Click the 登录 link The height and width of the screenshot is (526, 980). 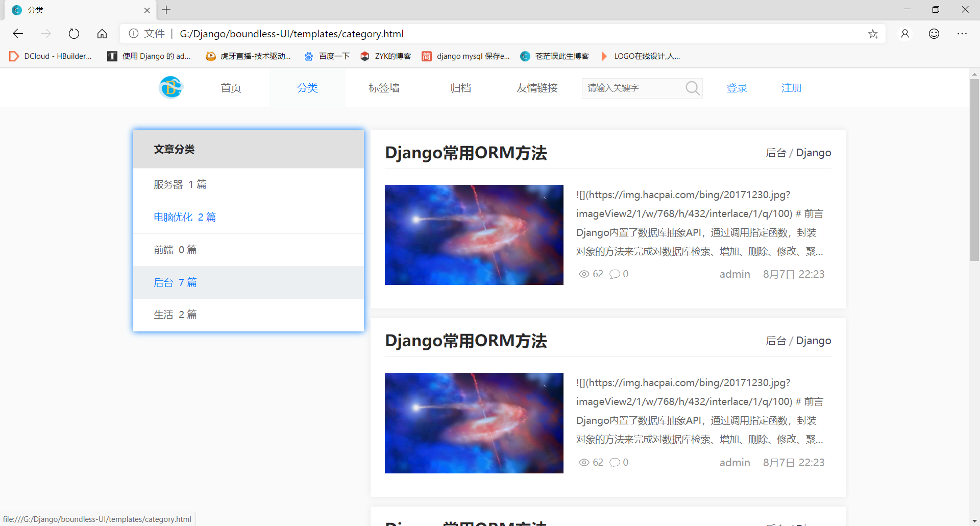tap(737, 88)
